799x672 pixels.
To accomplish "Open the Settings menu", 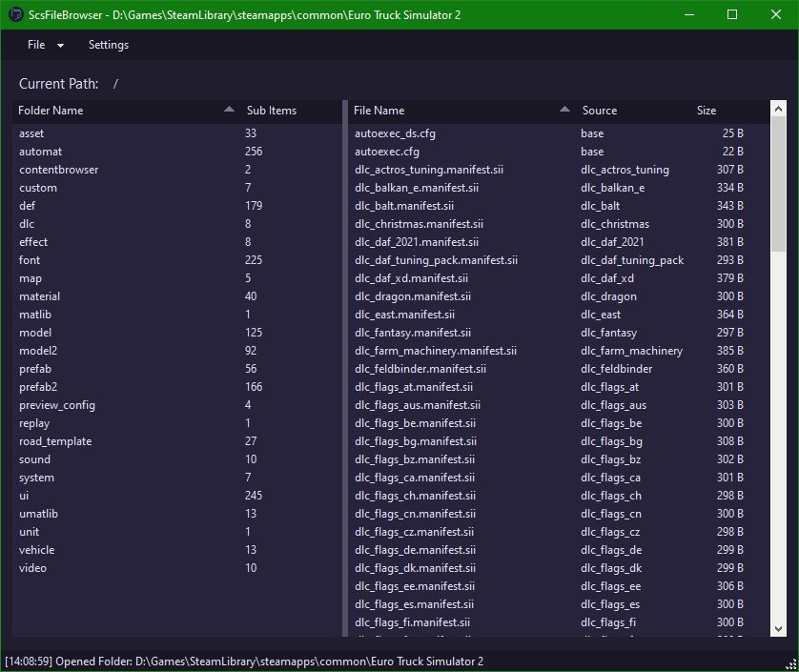I will (x=109, y=45).
